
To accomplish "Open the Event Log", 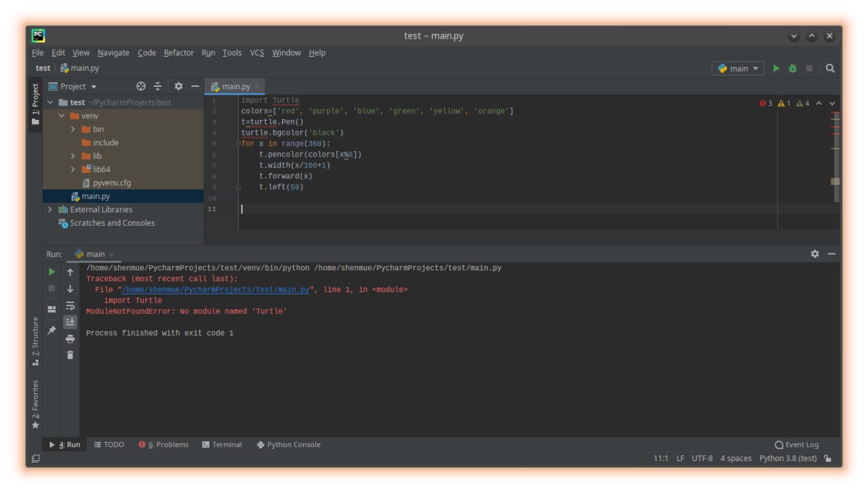I will pos(797,445).
